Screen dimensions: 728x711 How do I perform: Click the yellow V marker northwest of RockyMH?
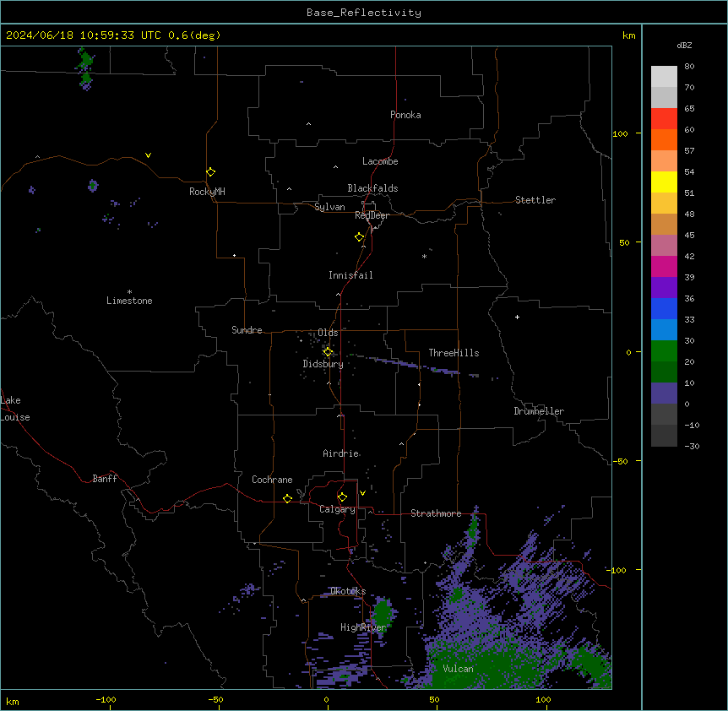point(148,155)
